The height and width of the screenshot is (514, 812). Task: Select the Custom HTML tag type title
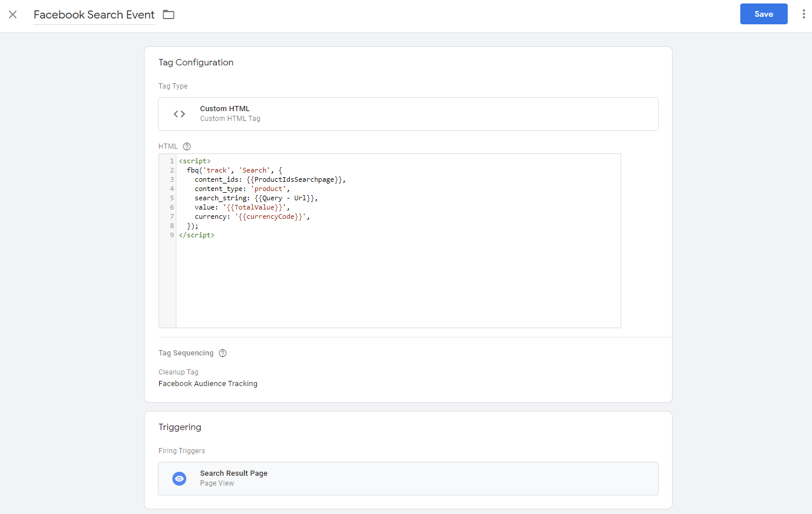point(225,109)
